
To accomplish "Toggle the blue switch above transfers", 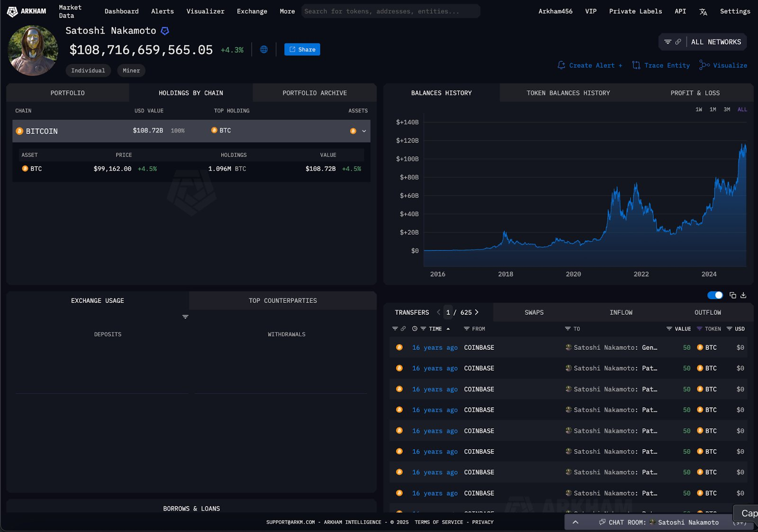I will (715, 295).
